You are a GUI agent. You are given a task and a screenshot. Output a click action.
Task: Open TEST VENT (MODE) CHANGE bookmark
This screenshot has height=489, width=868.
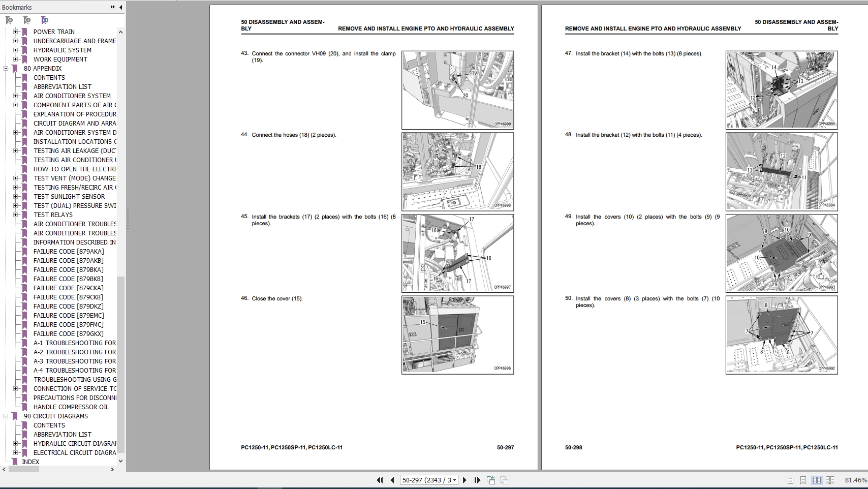[75, 178]
